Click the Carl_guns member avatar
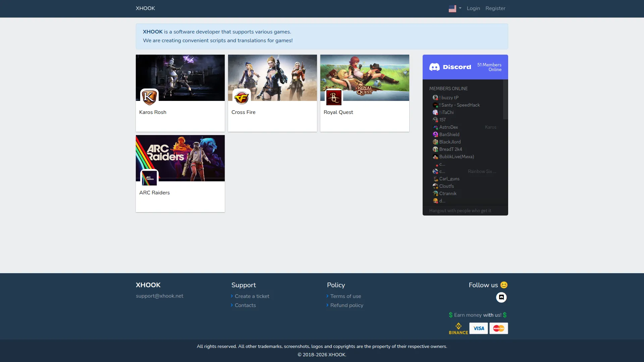Image resolution: width=644 pixels, height=362 pixels. [x=435, y=179]
